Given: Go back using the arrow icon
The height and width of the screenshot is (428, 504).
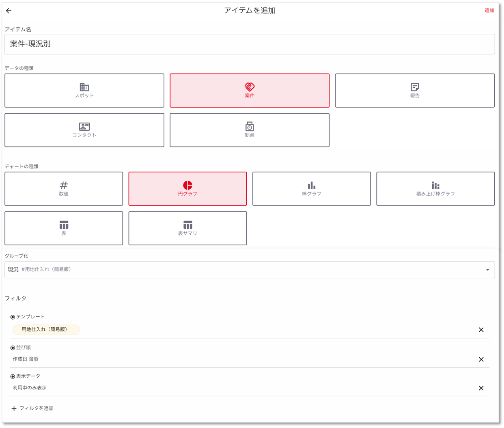Looking at the screenshot, I should (x=9, y=11).
